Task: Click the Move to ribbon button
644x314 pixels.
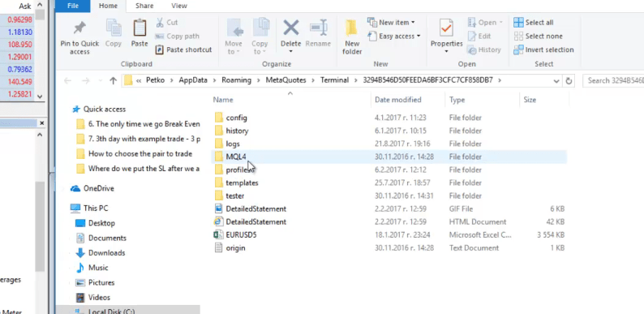Action: coord(234,37)
